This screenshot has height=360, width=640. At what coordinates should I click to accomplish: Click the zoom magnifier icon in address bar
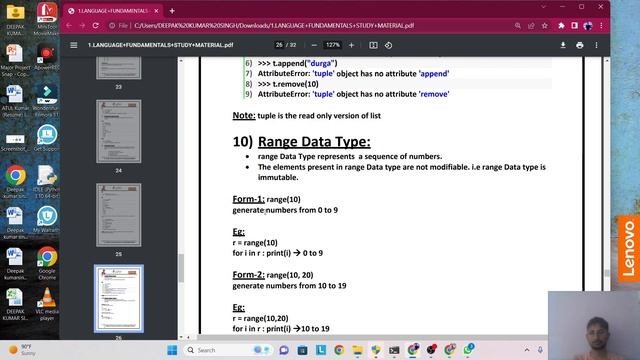(x=518, y=26)
